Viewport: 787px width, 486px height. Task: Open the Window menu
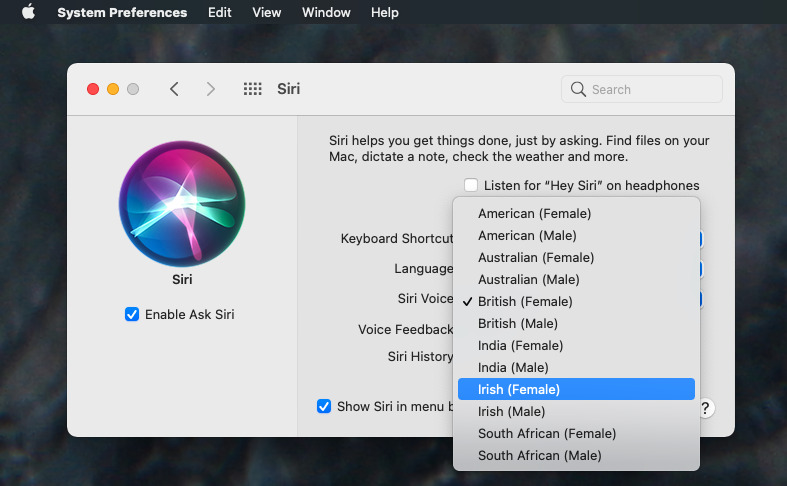326,13
